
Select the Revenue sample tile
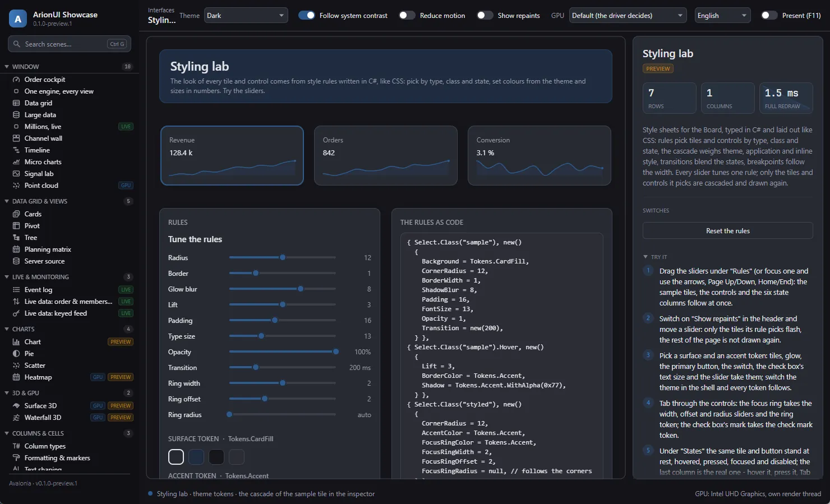pyautogui.click(x=232, y=155)
